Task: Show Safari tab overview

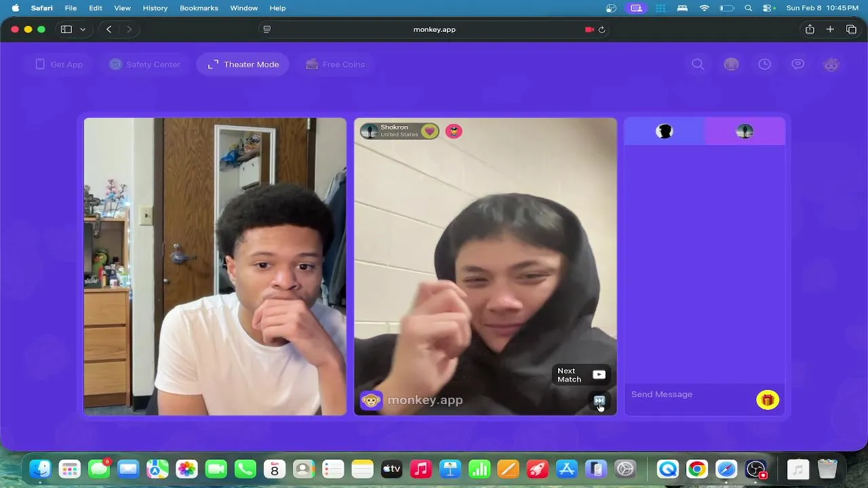Action: [851, 29]
